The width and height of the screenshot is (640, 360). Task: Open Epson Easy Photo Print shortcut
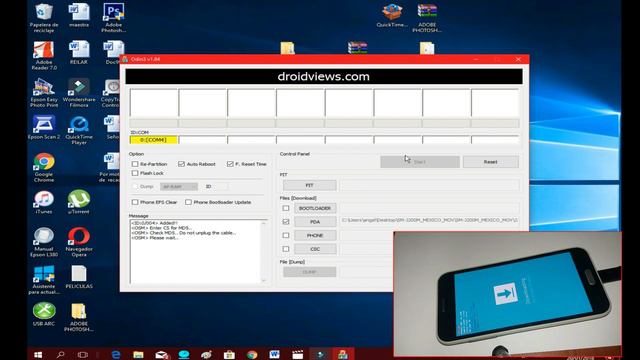(44, 93)
